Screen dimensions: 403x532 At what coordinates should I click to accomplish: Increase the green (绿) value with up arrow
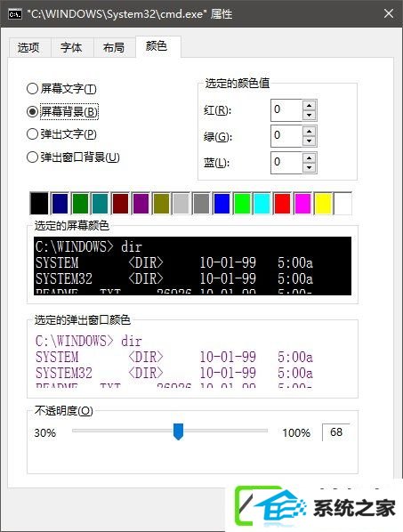(309, 132)
